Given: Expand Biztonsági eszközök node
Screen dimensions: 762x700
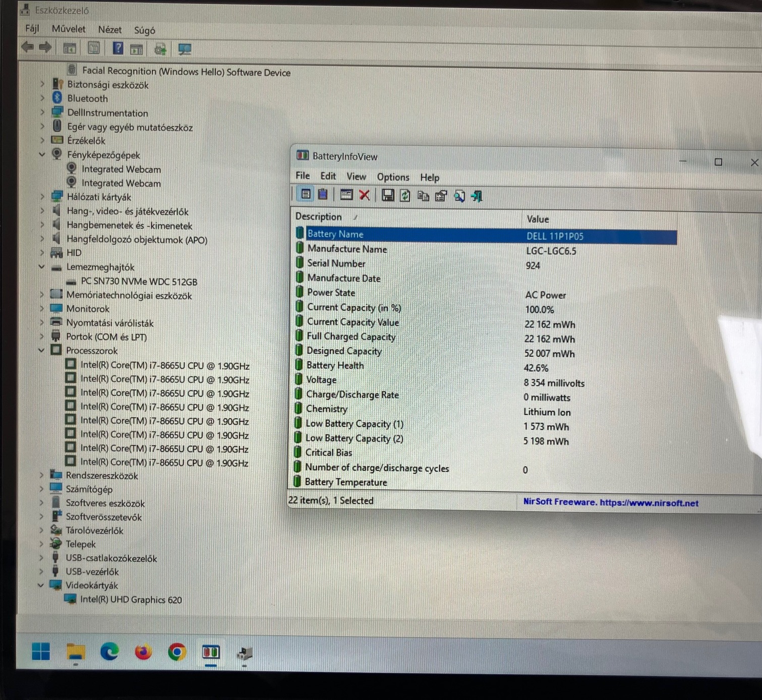Looking at the screenshot, I should tap(42, 84).
